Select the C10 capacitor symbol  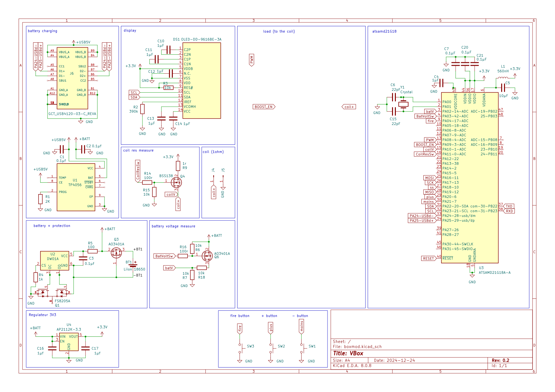click(x=168, y=50)
